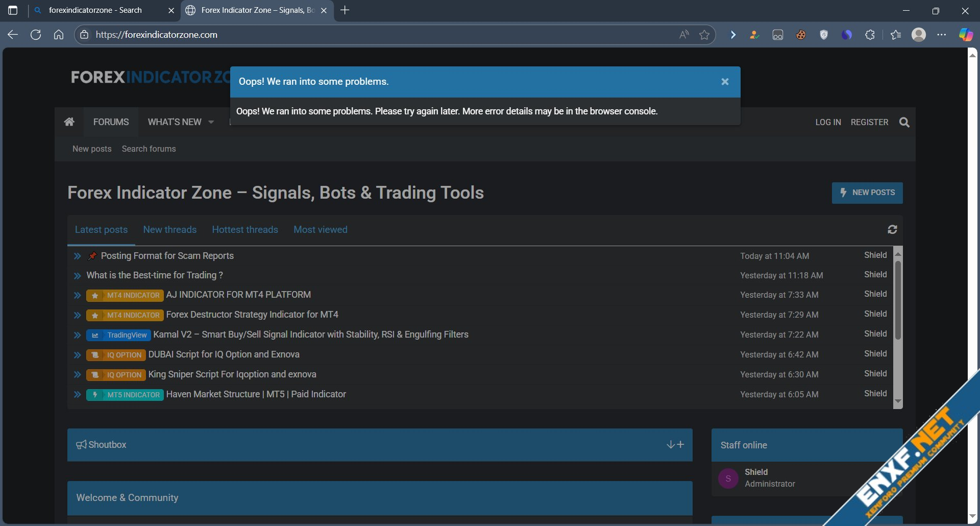This screenshot has width=980, height=526.
Task: Open the forum search magnifier icon
Action: point(904,122)
